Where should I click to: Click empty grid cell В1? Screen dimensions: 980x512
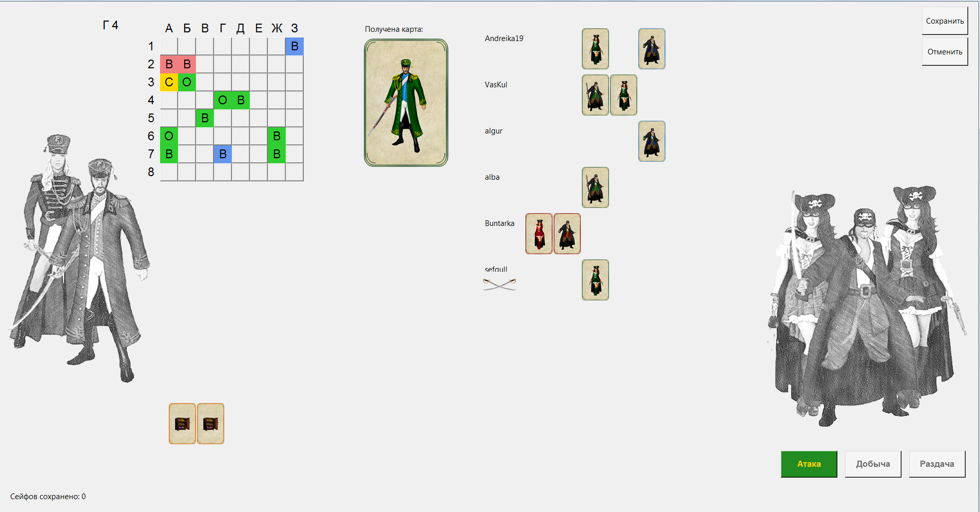pyautogui.click(x=205, y=46)
